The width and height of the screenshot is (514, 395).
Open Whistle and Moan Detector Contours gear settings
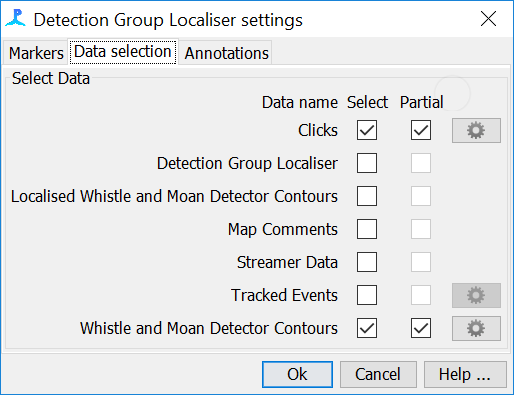tap(476, 328)
